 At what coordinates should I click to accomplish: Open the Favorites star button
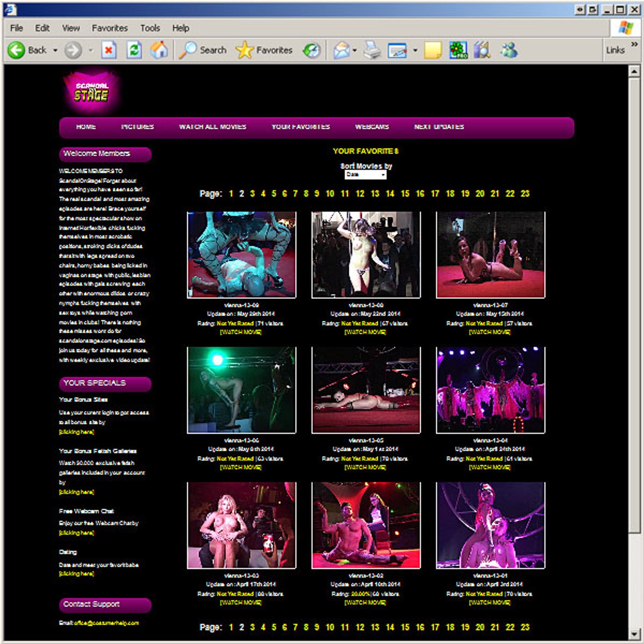(264, 50)
